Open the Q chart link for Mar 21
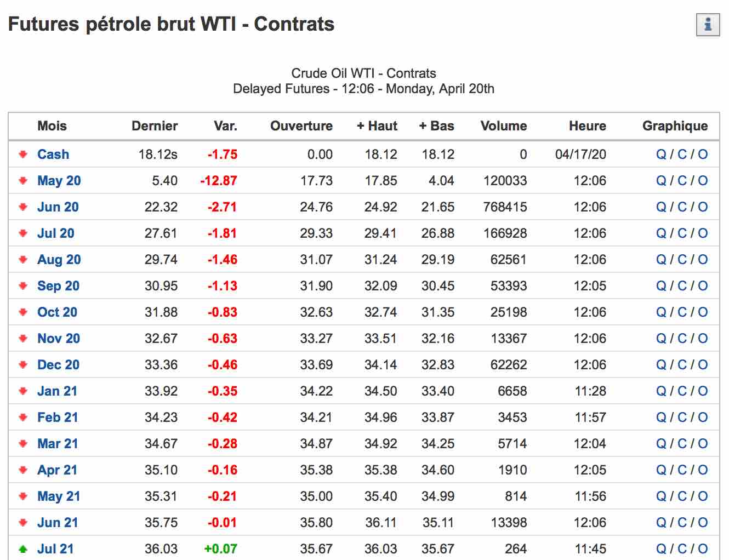729x560 pixels. click(661, 444)
